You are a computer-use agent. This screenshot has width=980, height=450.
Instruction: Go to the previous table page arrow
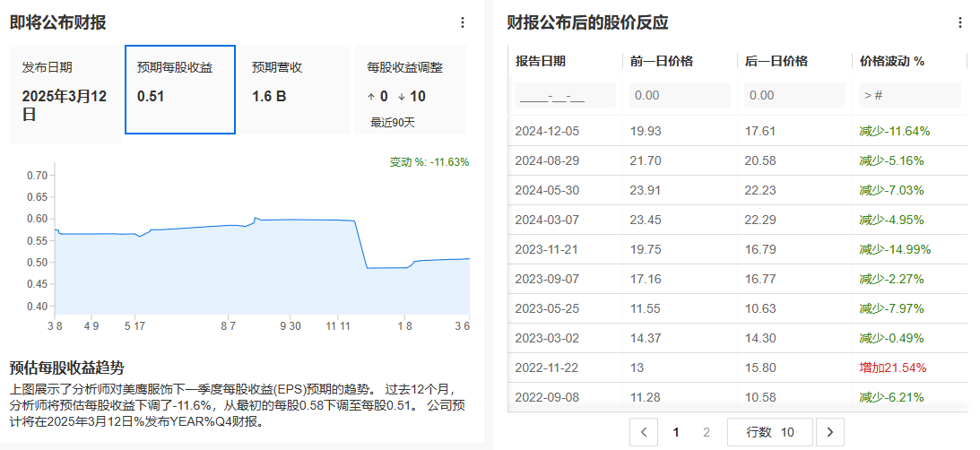pyautogui.click(x=644, y=432)
